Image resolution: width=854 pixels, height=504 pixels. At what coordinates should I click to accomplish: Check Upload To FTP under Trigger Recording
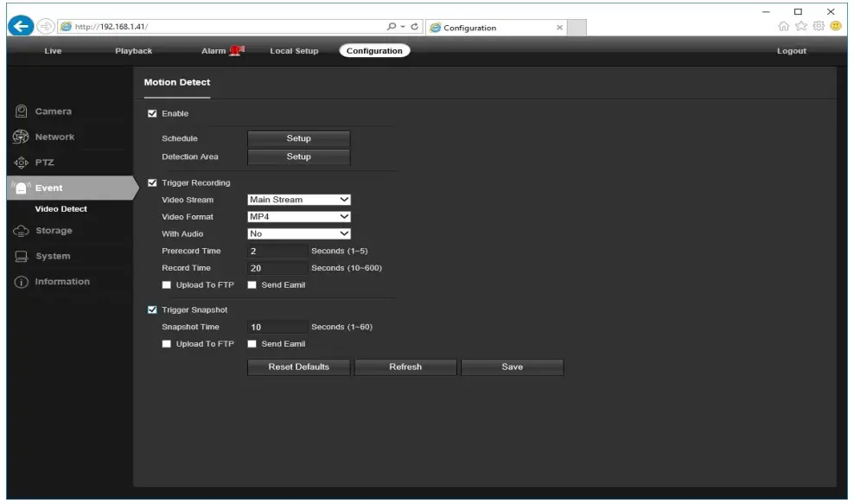[x=166, y=285]
